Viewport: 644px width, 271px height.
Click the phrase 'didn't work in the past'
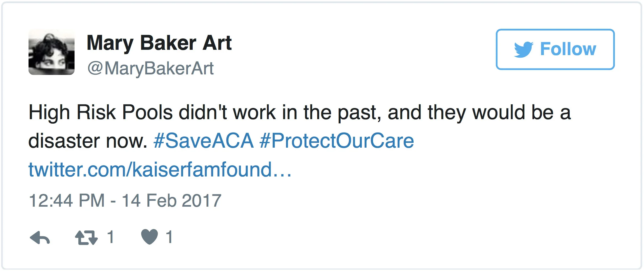[x=280, y=112]
